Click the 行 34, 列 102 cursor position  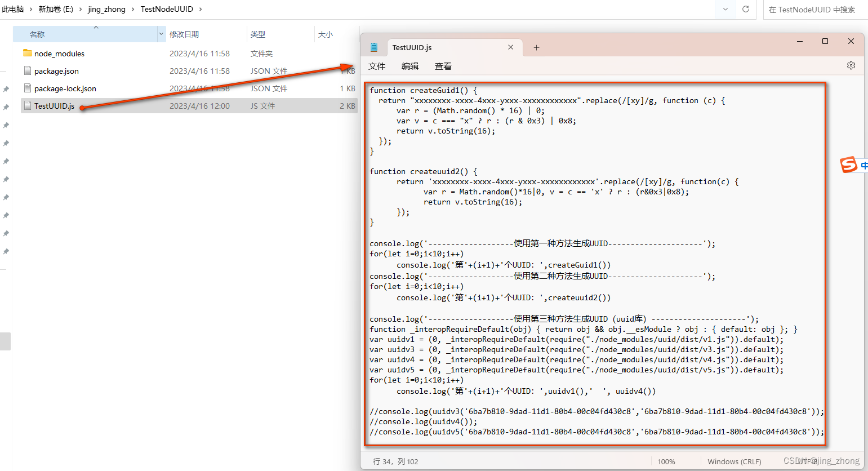click(x=395, y=461)
